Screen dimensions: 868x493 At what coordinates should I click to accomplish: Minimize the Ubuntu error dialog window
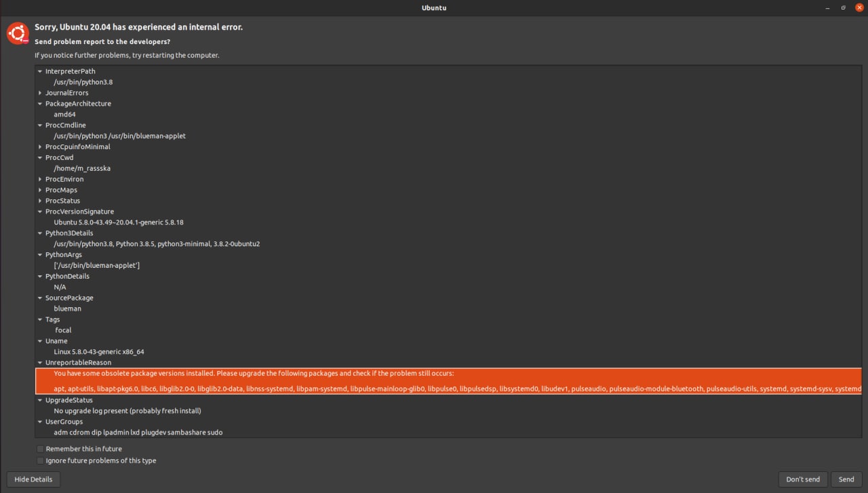pos(828,7)
